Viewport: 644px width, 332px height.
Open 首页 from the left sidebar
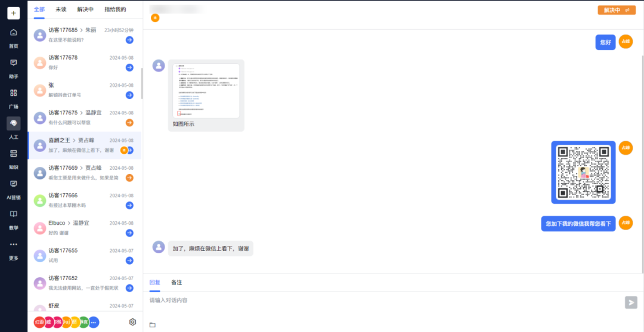[x=14, y=38]
